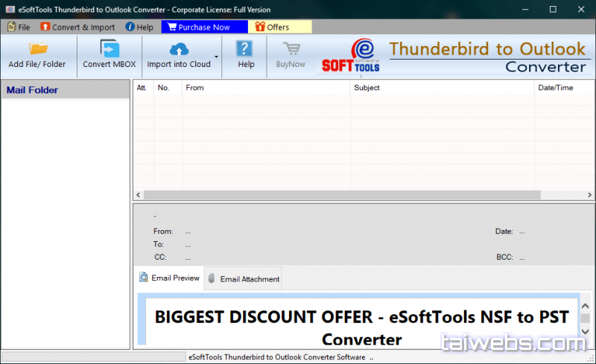Click the Help question mark toolbar icon
The image size is (596, 364).
coord(246,49)
